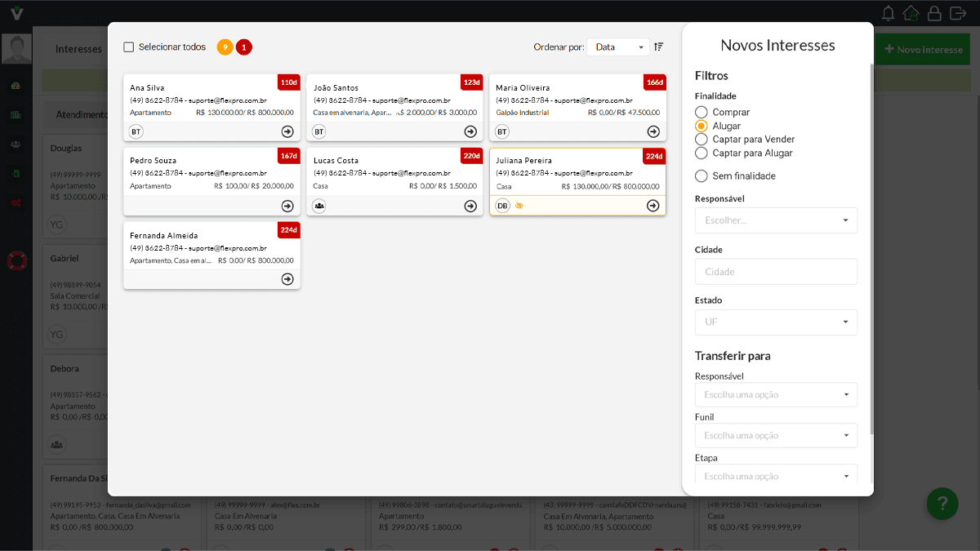
Task: Check the Selecionar todos checkbox
Action: 128,47
